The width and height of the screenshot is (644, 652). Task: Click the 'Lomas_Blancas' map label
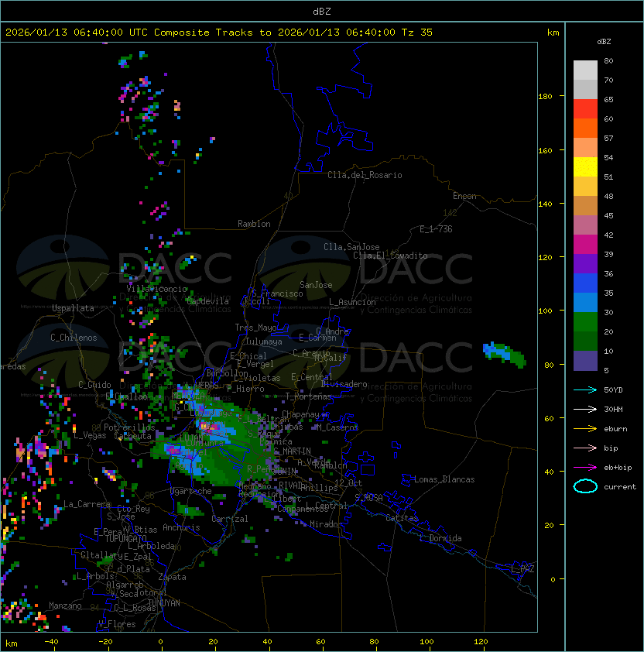coord(444,480)
